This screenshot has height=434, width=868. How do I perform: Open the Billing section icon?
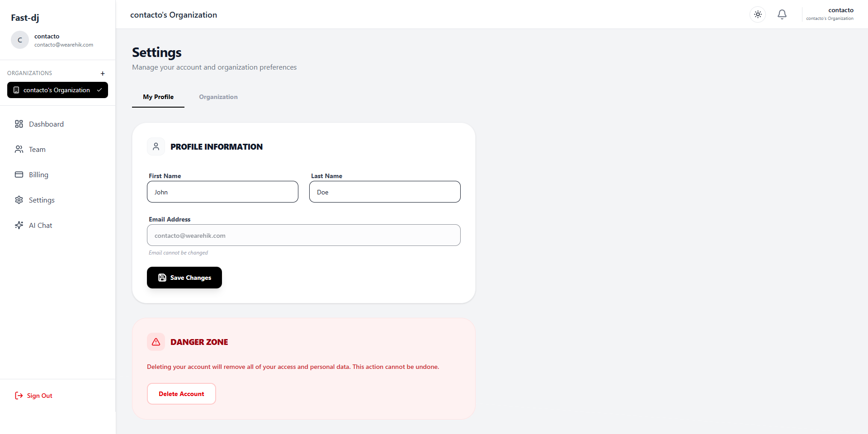pos(19,175)
